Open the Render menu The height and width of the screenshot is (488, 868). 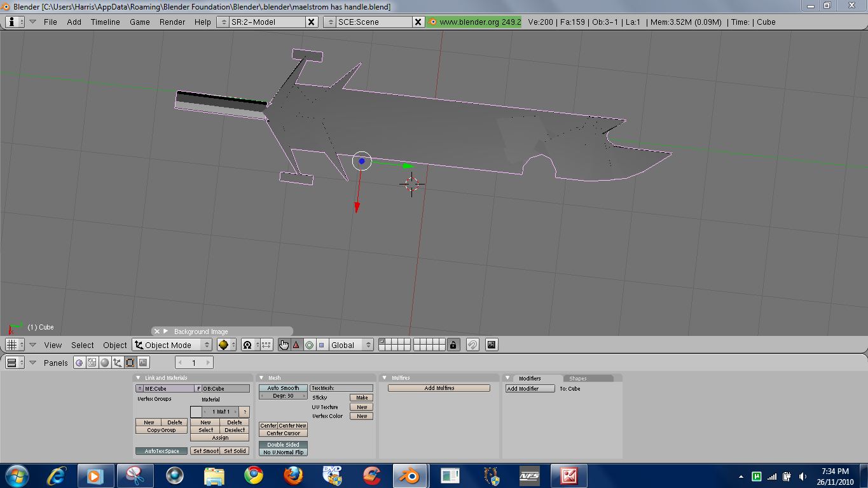coord(172,22)
